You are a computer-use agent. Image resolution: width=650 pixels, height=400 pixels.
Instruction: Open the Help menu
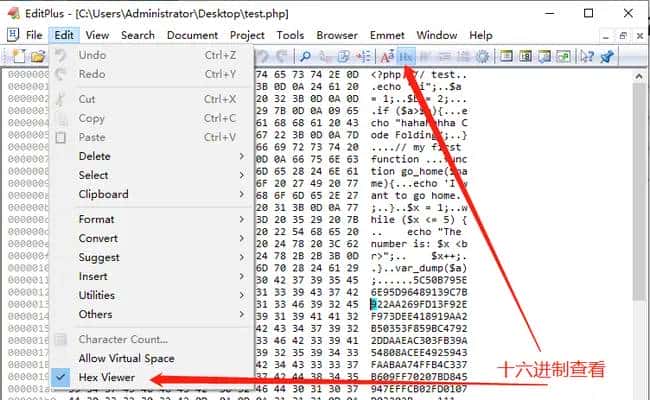pos(481,35)
